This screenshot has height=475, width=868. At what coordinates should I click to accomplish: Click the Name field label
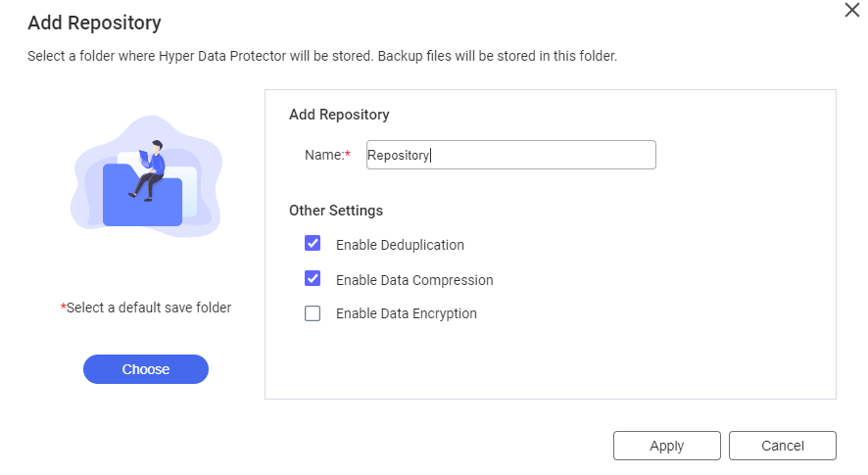point(324,155)
